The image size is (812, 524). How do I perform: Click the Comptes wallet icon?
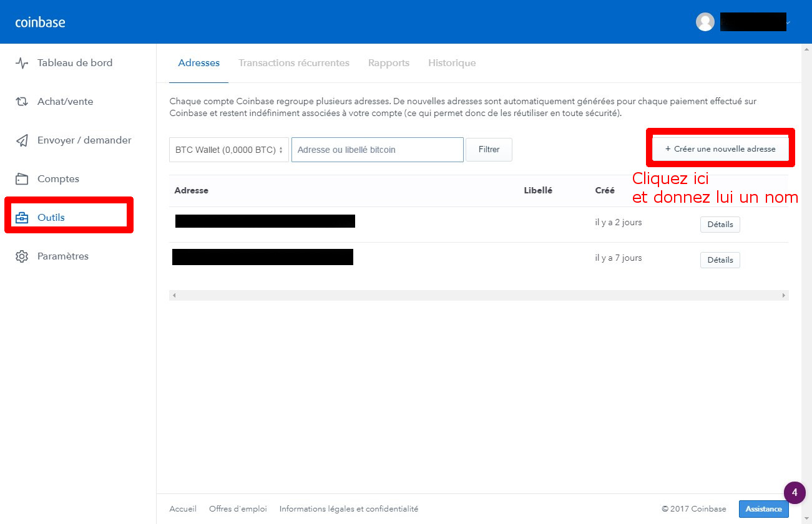(x=22, y=179)
